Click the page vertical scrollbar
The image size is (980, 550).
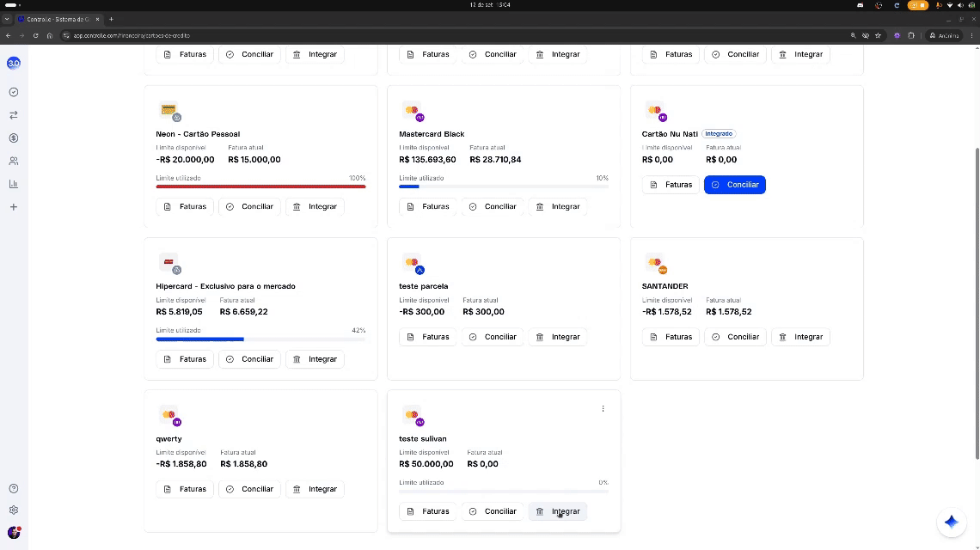977,303
